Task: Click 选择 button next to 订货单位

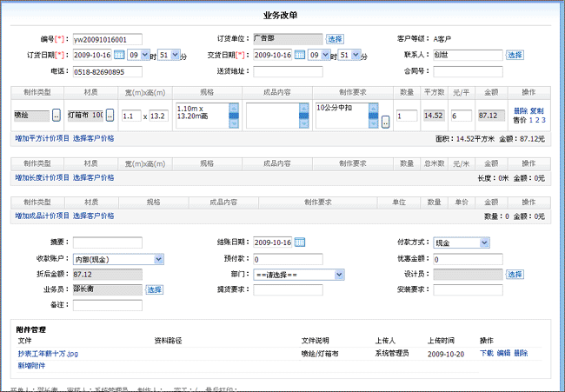Action: [335, 39]
